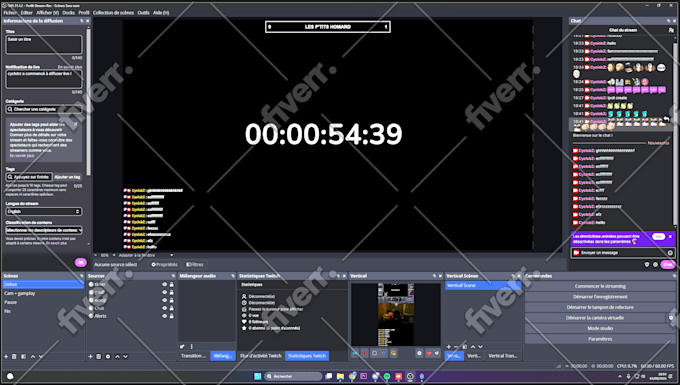Open source properties gear in the Sources panel
680x385 pixels.
pyautogui.click(x=108, y=356)
